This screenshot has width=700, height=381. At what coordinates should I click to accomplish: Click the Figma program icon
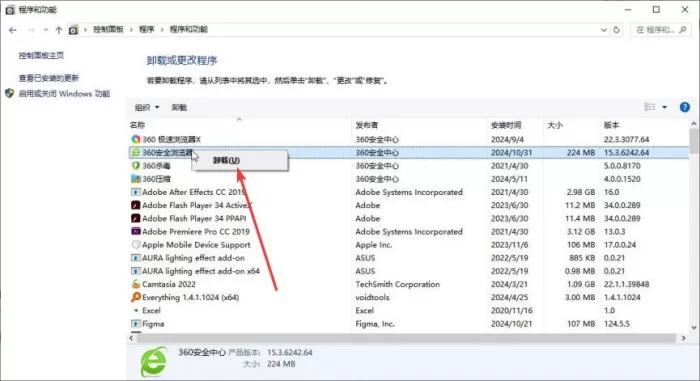tap(136, 323)
